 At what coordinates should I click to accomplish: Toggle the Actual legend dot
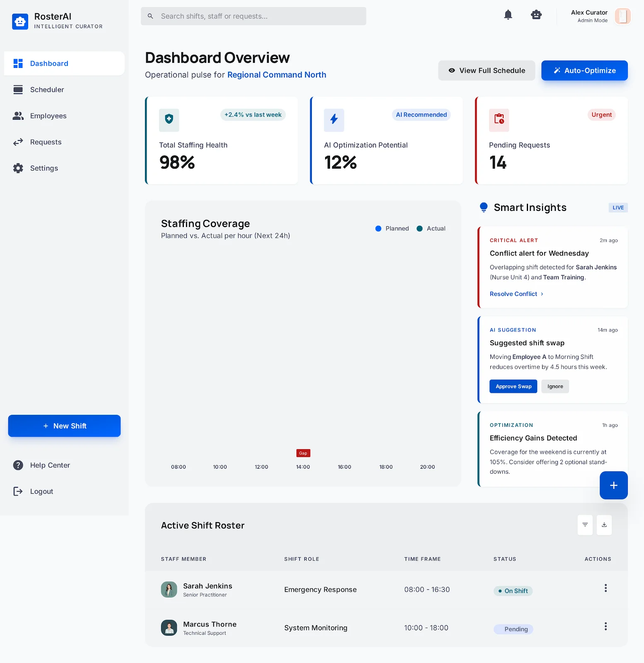420,228
